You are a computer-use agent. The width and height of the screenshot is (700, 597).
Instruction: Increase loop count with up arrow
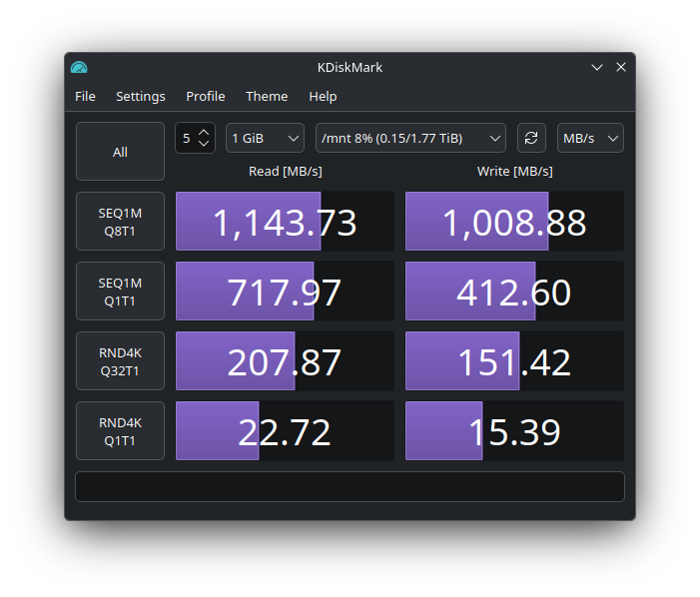[204, 133]
